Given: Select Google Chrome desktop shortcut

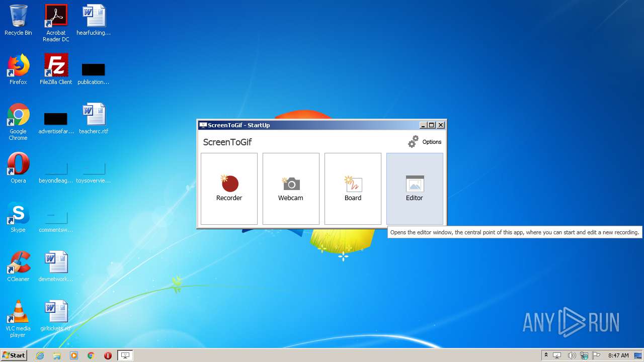Looking at the screenshot, I should point(18,122).
